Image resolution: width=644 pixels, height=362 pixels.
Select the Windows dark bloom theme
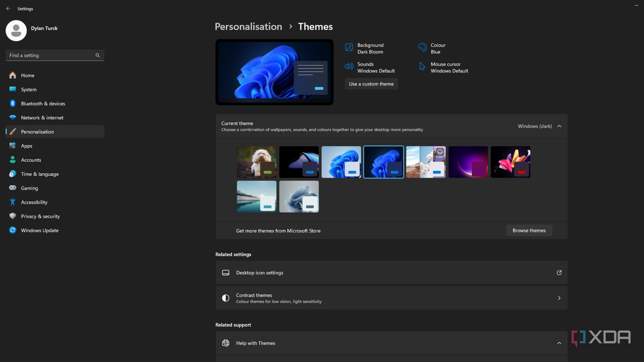tap(384, 162)
